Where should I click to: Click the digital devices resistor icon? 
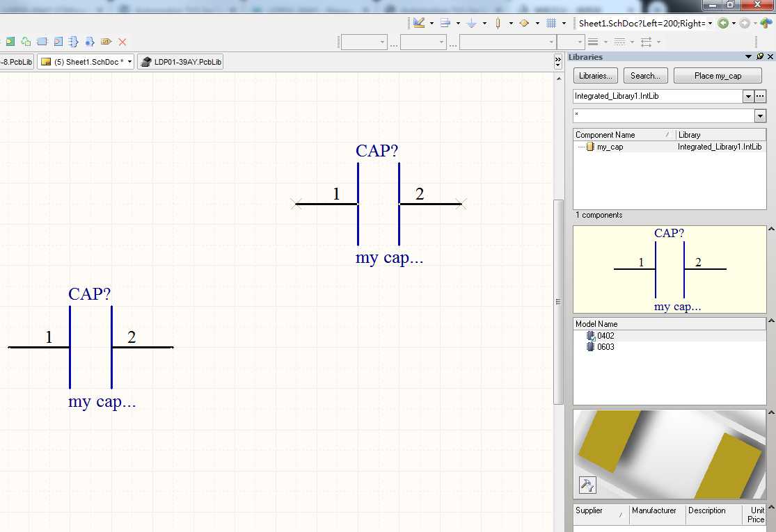498,23
